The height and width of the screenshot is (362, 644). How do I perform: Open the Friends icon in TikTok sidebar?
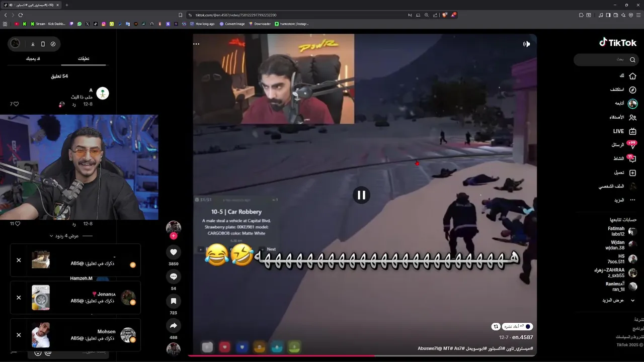pos(632,117)
